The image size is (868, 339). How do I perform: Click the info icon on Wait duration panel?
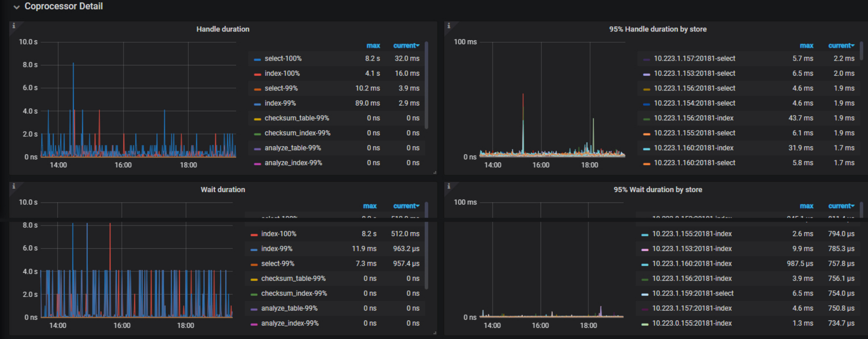pos(14,186)
